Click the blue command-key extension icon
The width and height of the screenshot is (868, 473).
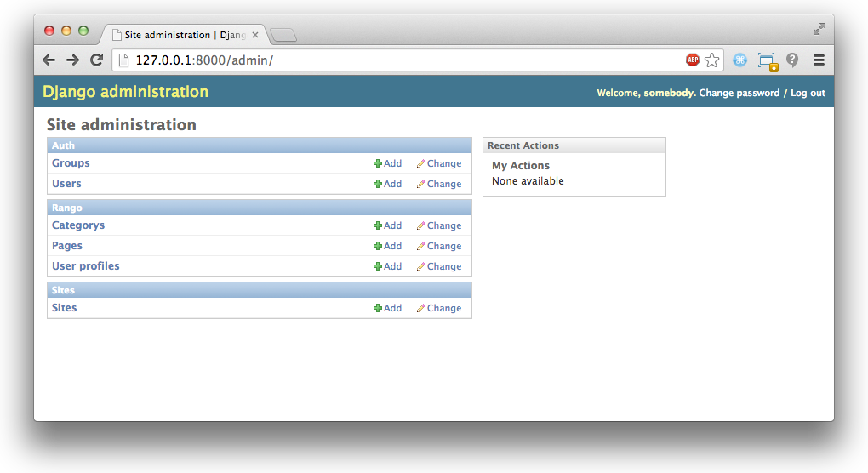740,60
